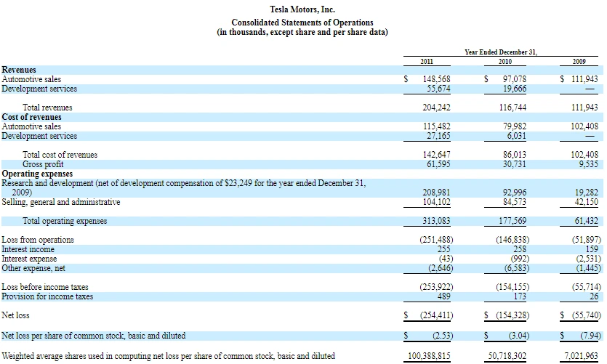Select 2010 R&D expense 92,996
This screenshot has width=607, height=364.
click(x=515, y=193)
